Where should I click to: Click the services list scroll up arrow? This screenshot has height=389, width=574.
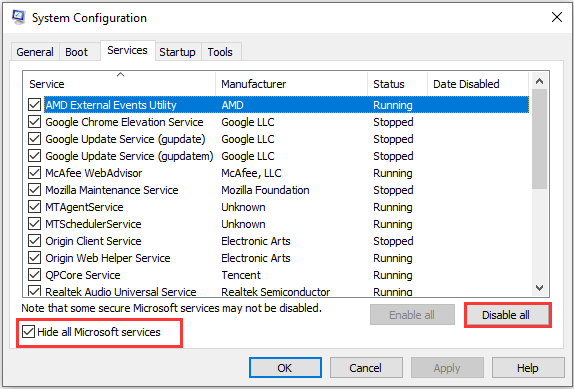(x=539, y=81)
